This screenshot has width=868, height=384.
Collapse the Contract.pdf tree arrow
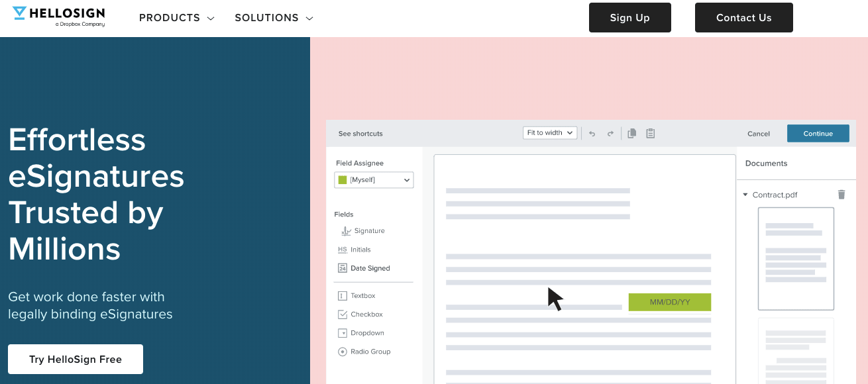[x=745, y=195]
